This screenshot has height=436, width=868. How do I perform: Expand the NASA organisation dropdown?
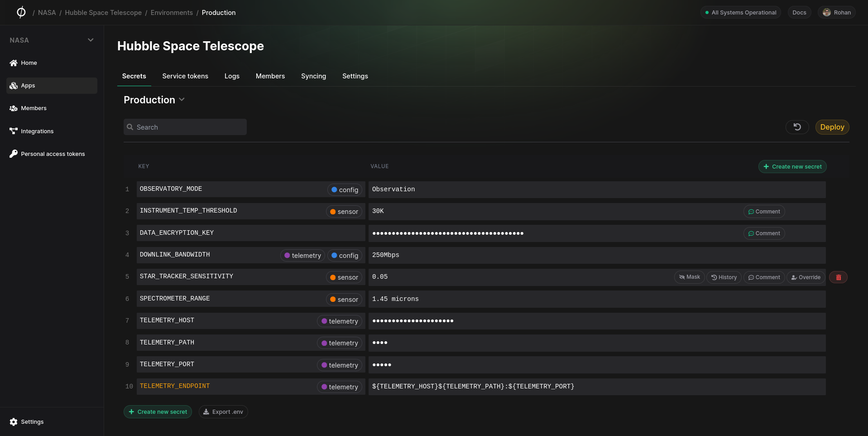pos(52,40)
